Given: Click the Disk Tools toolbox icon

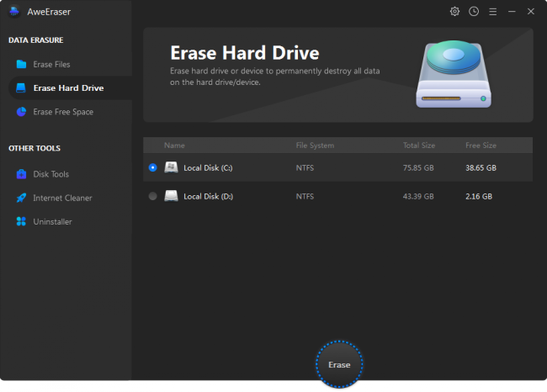Looking at the screenshot, I should coord(21,174).
